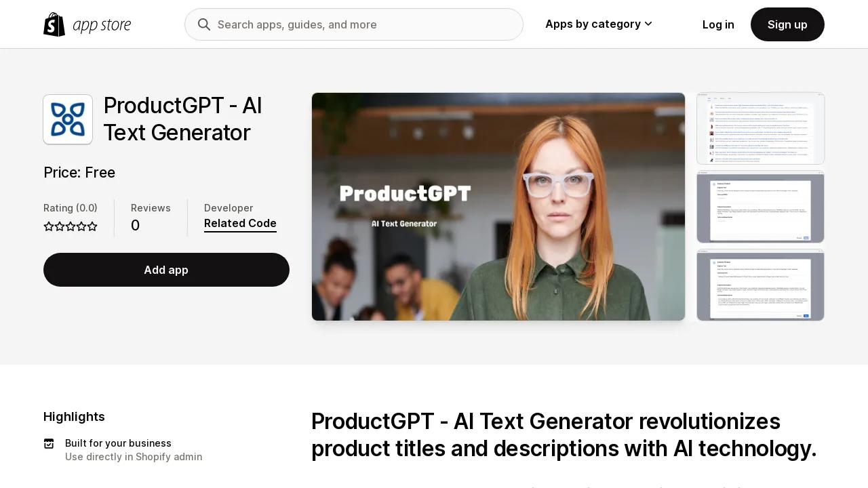Click the Shopify bag logo icon

click(54, 24)
